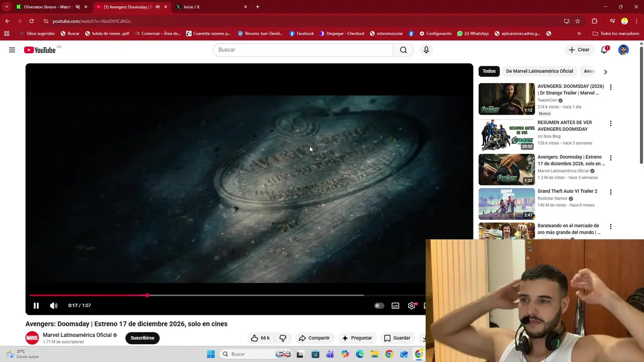Install app via the address bar screen icon
This screenshot has height=362, width=644.
tap(567, 21)
